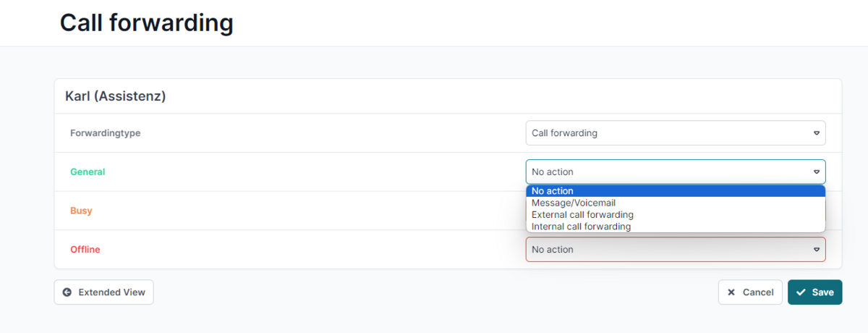Open the Offline dropdown arrow
This screenshot has height=333, width=868.
[x=817, y=249]
